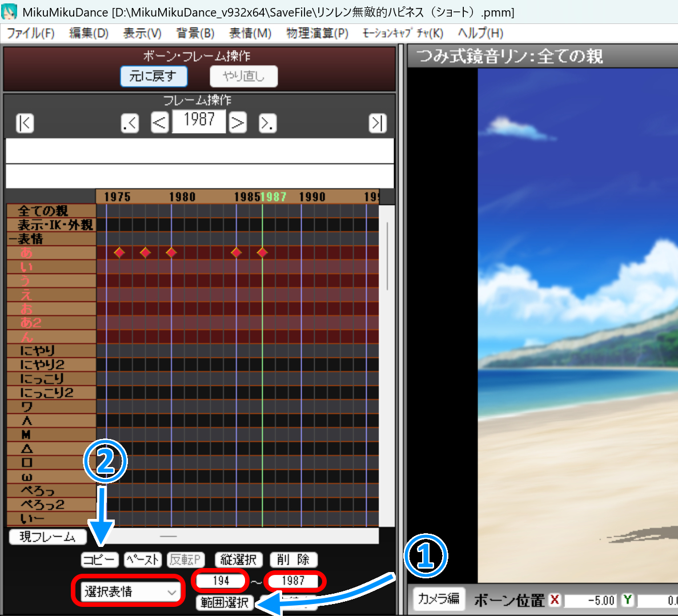Click the frame number field showing 1987
This screenshot has width=678, height=616.
coord(198,121)
